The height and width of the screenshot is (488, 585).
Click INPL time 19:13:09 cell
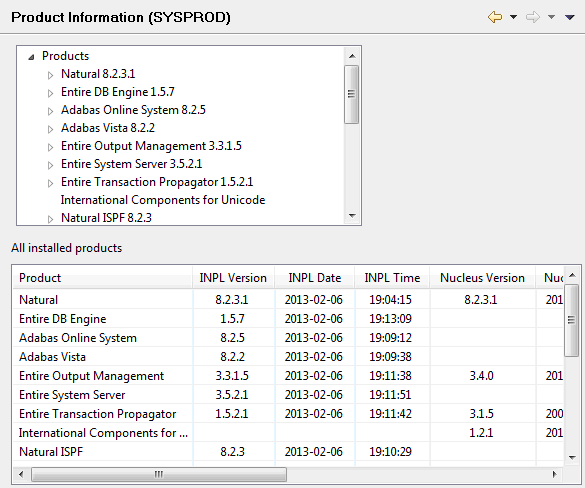coord(391,319)
